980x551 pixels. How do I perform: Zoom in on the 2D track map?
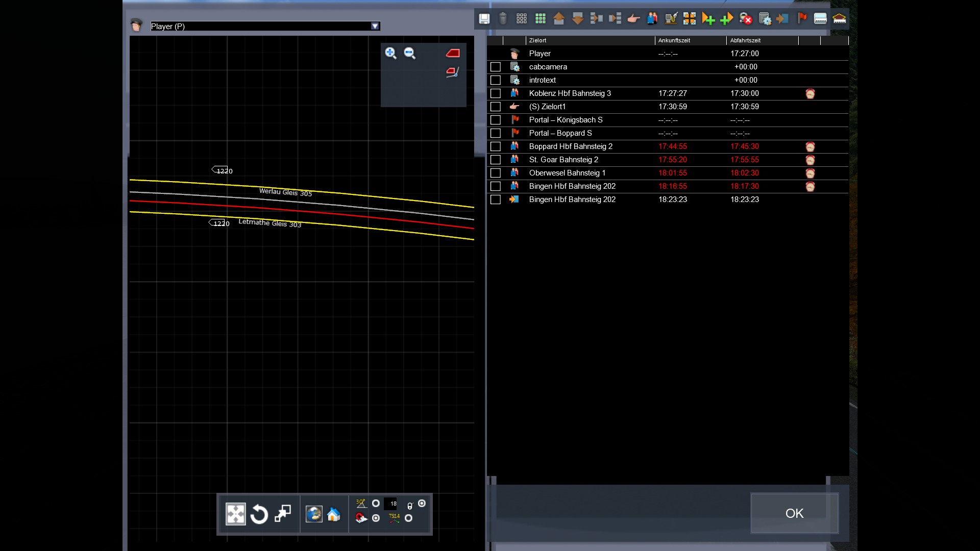tap(390, 53)
